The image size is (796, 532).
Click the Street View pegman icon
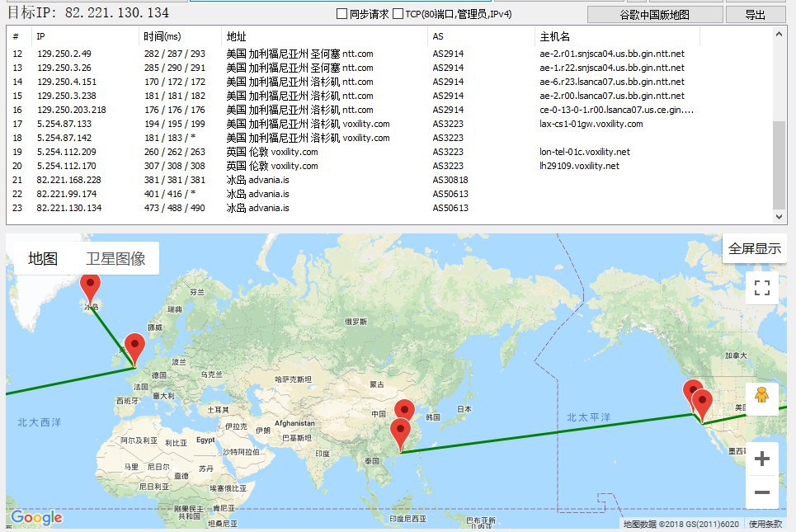click(x=762, y=397)
